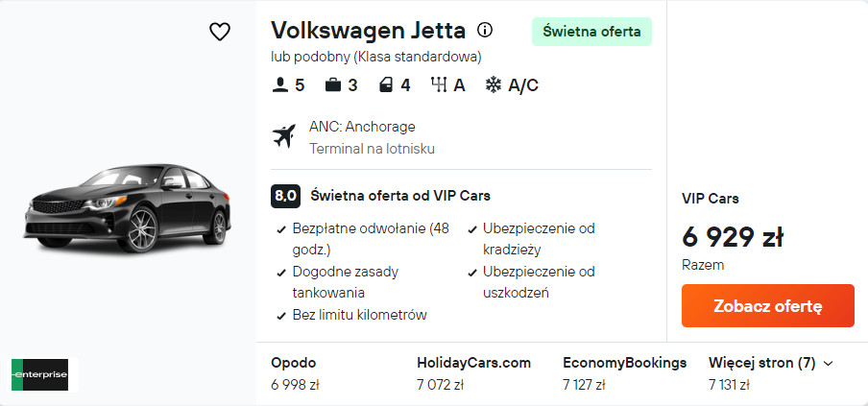Click the Volkswagen Jetta title

(368, 30)
